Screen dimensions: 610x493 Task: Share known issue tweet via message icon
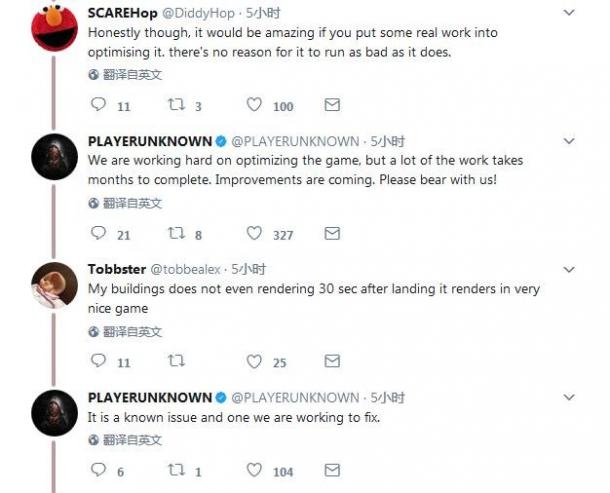point(332,470)
